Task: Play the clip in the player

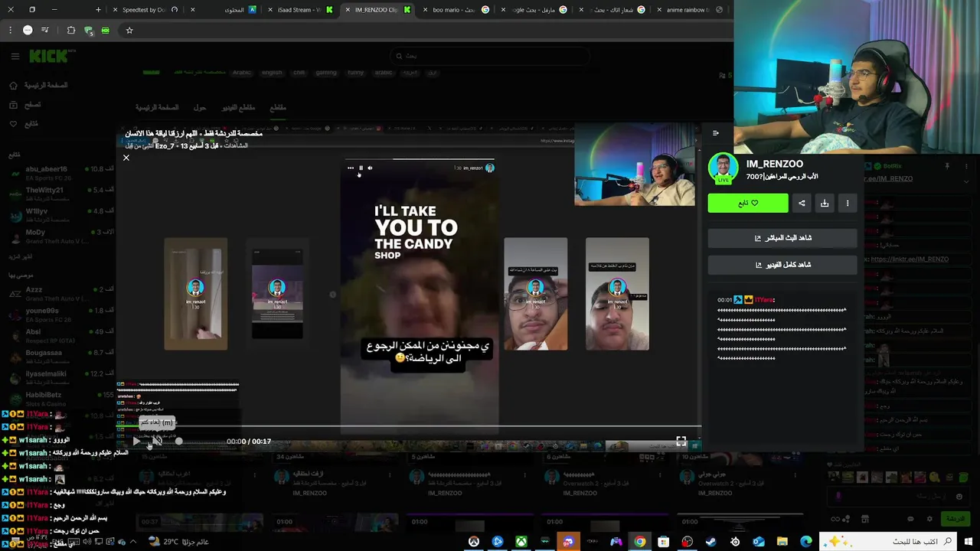Action: (136, 441)
